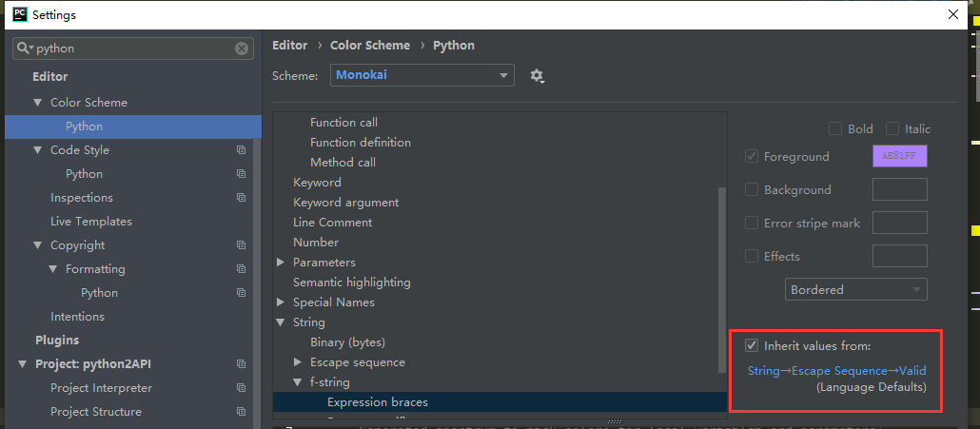
Task: Select Keyword attribute in list
Action: [317, 183]
